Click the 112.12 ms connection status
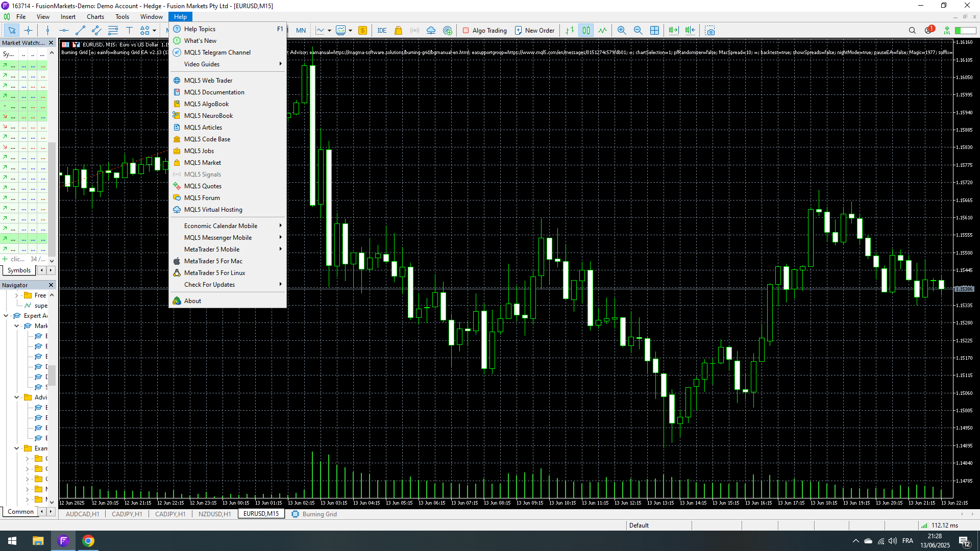The width and height of the screenshot is (980, 551). [940, 525]
